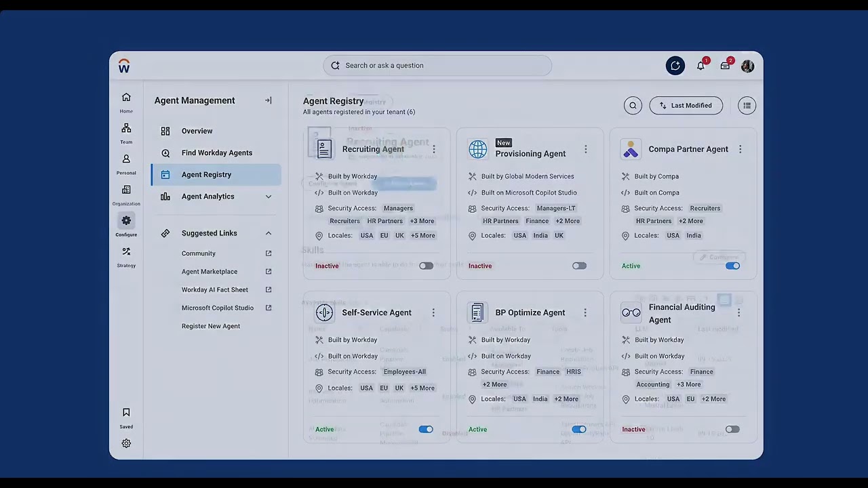Open the inbox tray icon
Viewport: 868px width, 488px height.
click(726, 66)
